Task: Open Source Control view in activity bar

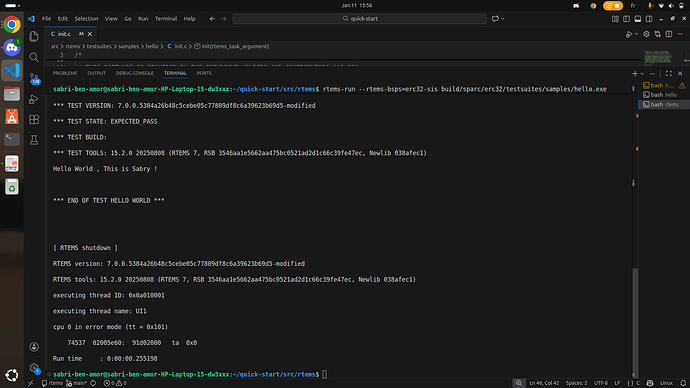Action: click(34, 78)
